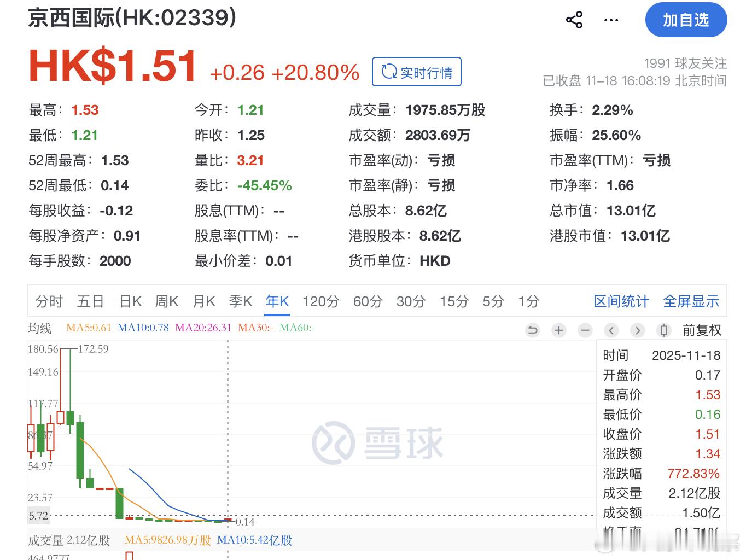
Task: Click the 成交量 value 1975.85万股
Action: click(x=445, y=110)
